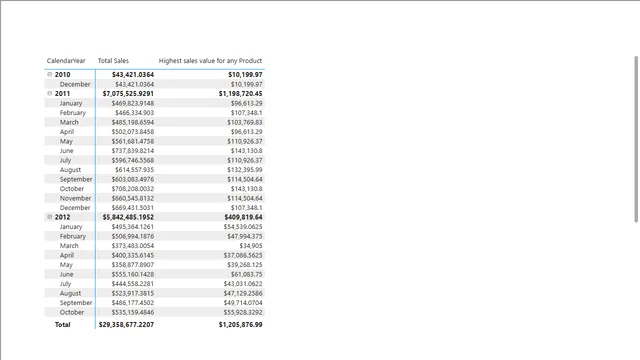Click value $561,681.4758
The height and width of the screenshot is (360, 640).
point(133,141)
